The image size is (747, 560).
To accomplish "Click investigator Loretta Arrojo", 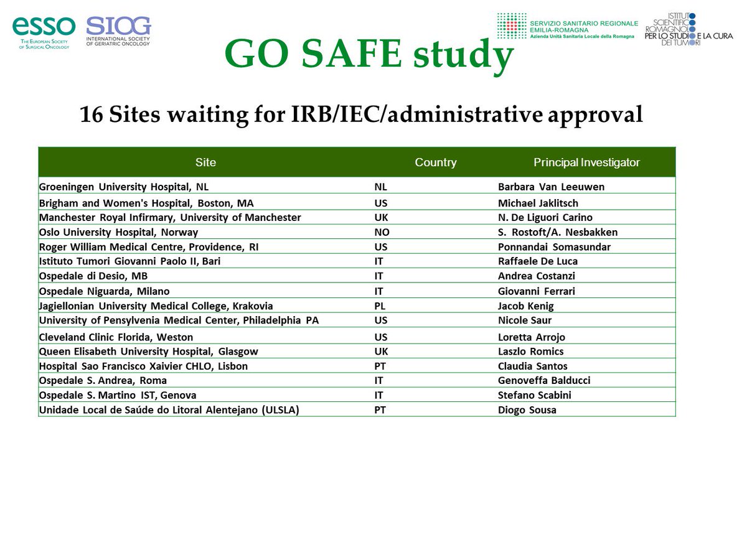I will (x=532, y=337).
